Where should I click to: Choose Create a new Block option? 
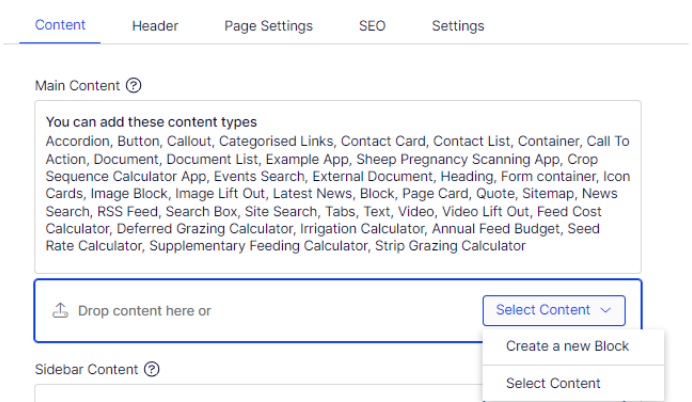coord(568,346)
